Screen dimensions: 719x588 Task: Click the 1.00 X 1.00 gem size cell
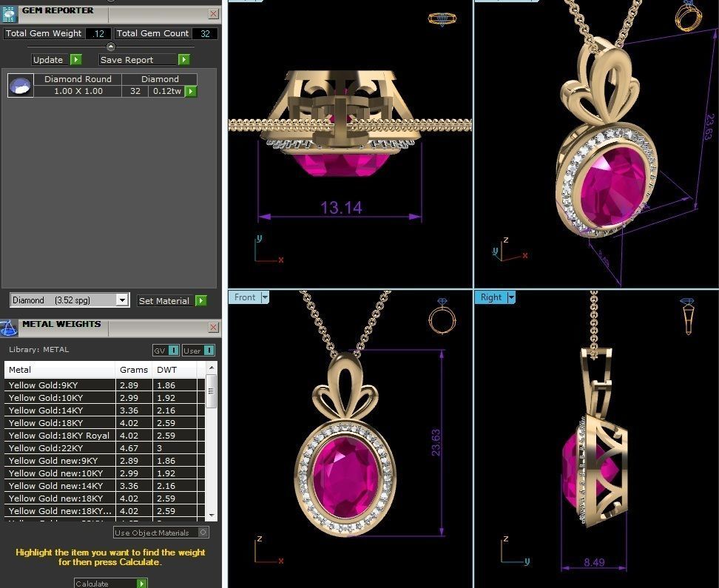(x=78, y=91)
